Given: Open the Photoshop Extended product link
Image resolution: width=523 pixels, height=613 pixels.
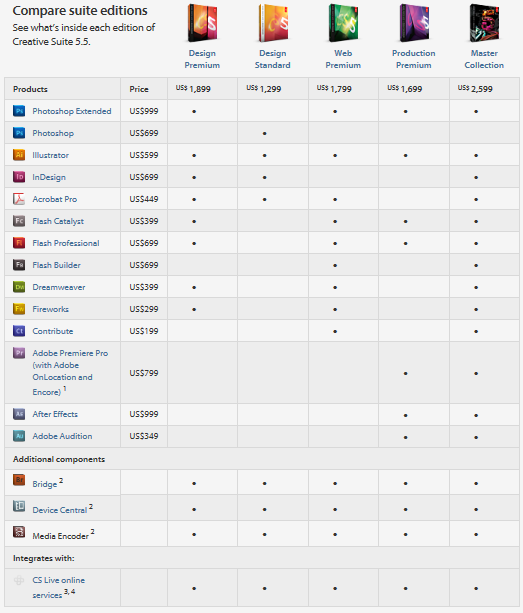Looking at the screenshot, I should coord(72,111).
